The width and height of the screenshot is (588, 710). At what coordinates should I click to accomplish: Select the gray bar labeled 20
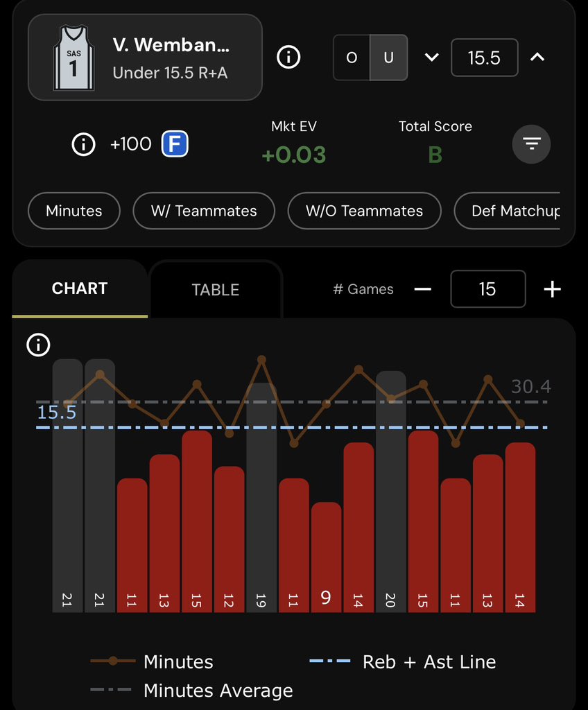[x=391, y=492]
